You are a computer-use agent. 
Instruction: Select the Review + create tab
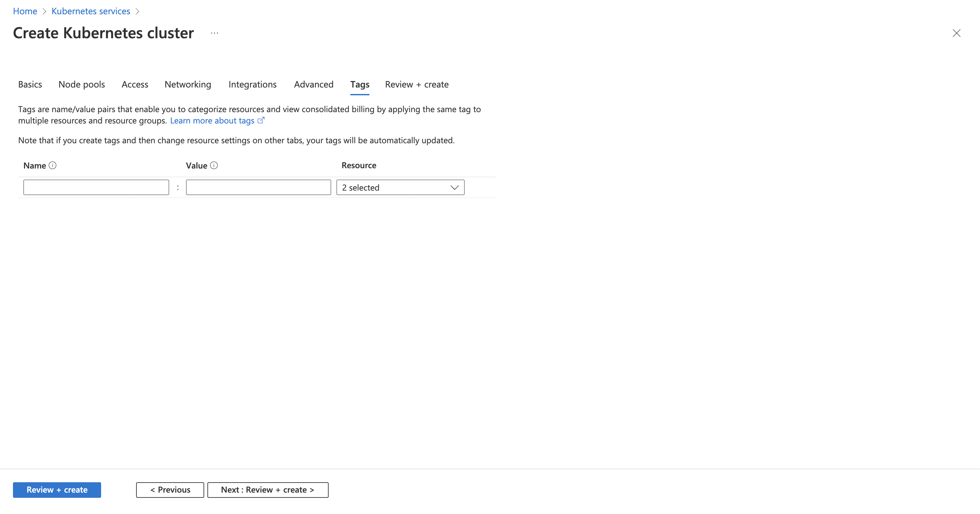[x=416, y=85]
